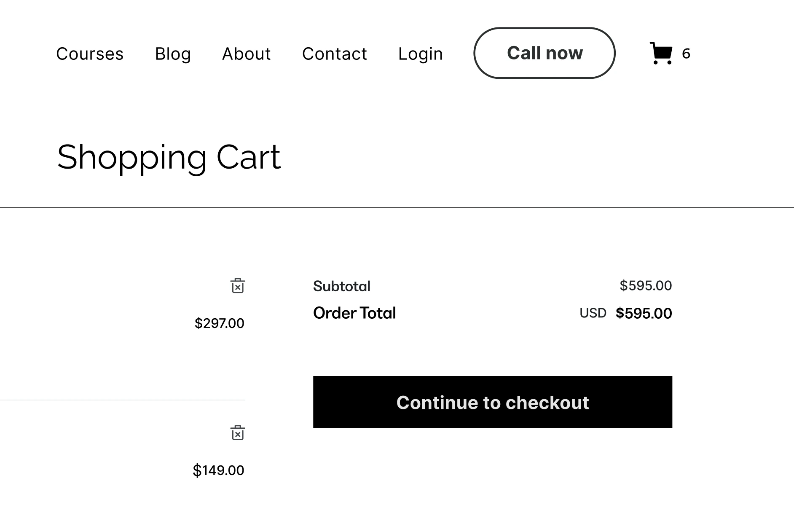
Task: Click the Order Total label
Action: click(354, 313)
